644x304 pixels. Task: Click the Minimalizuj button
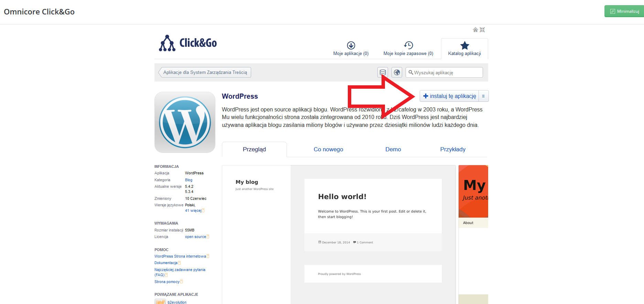pyautogui.click(x=624, y=11)
